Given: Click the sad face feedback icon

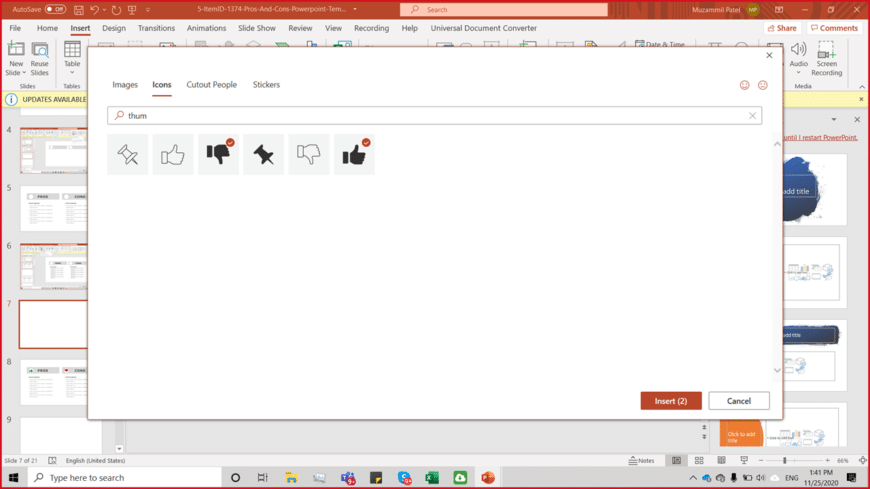Looking at the screenshot, I should tap(762, 86).
